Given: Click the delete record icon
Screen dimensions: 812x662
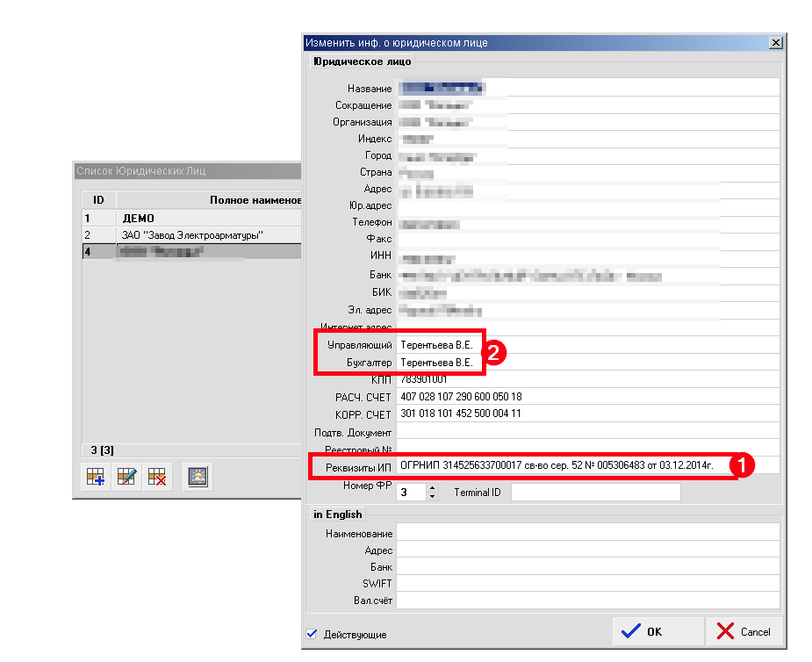Looking at the screenshot, I should [x=157, y=478].
